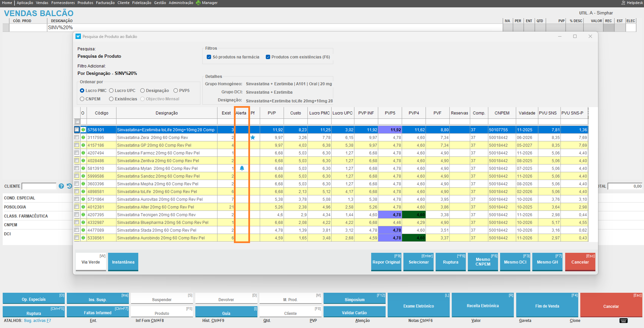Click the Manager puzzle icon in menu bar
The width and height of the screenshot is (644, 328).
click(198, 3)
